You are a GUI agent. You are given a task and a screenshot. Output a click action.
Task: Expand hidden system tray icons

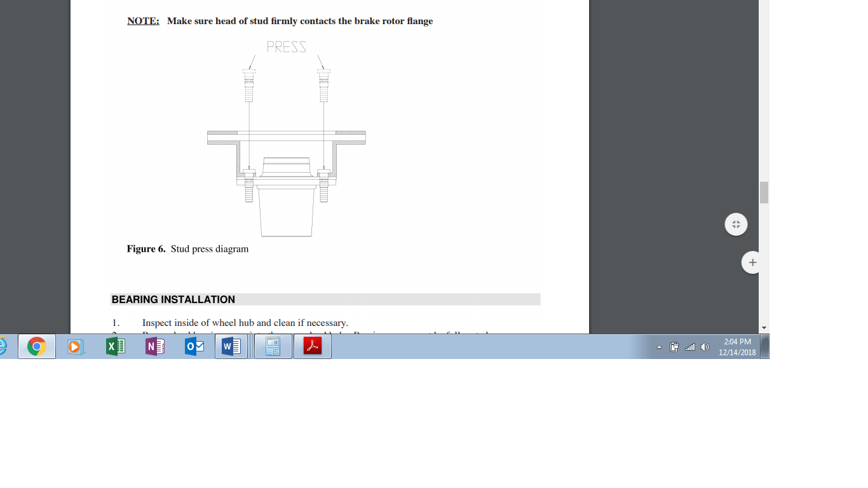(659, 348)
